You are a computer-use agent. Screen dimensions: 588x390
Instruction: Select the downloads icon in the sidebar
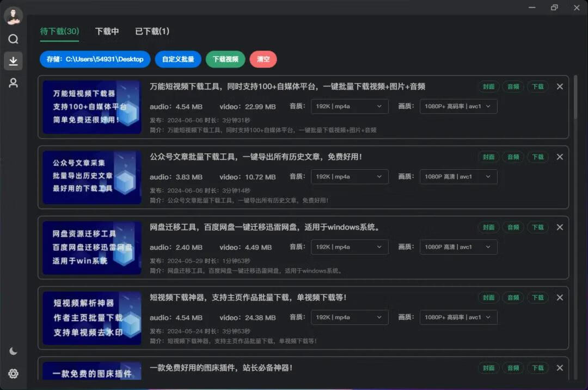(13, 61)
